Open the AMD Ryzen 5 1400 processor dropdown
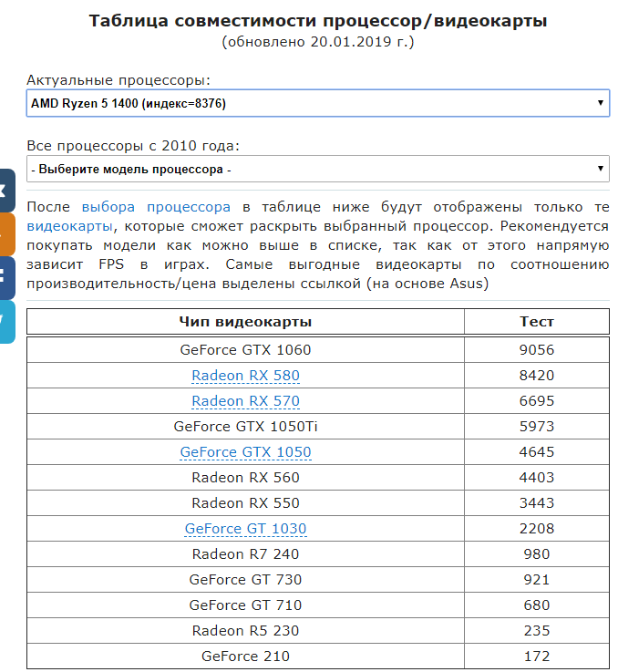This screenshot has width=618, height=672. click(x=317, y=103)
